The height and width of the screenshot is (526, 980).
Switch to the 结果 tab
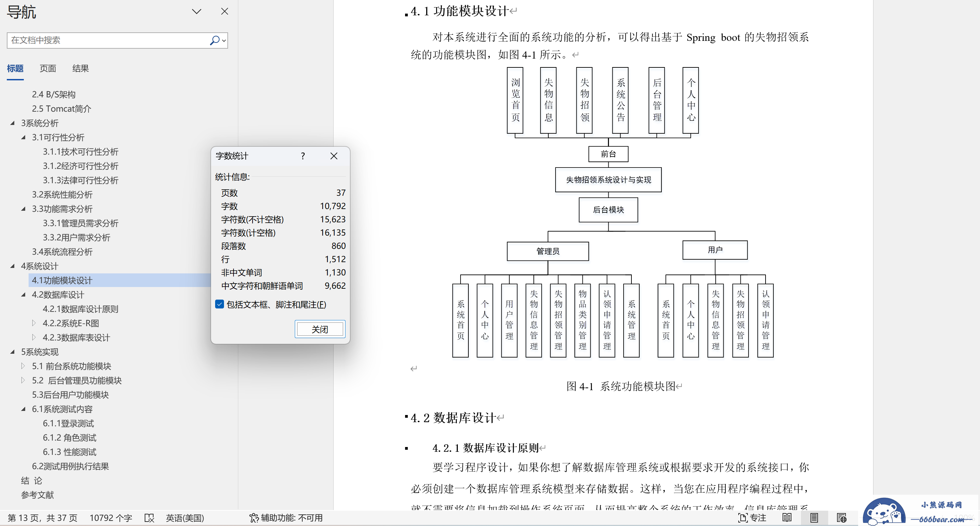81,68
